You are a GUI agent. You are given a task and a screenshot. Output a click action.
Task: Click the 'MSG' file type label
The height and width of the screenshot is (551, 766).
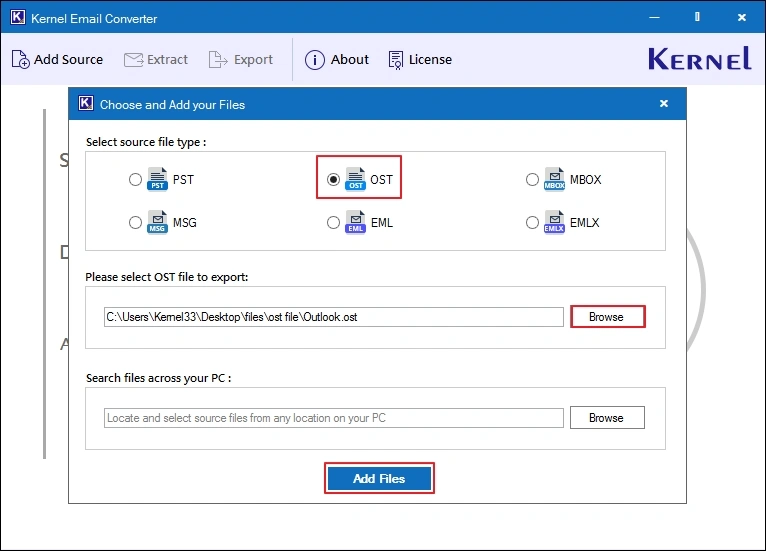185,223
